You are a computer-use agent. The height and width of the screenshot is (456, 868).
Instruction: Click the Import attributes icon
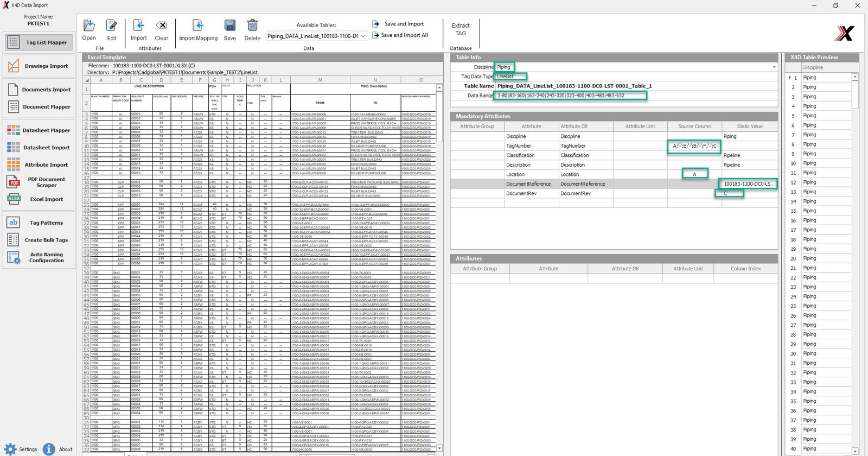[x=139, y=26]
